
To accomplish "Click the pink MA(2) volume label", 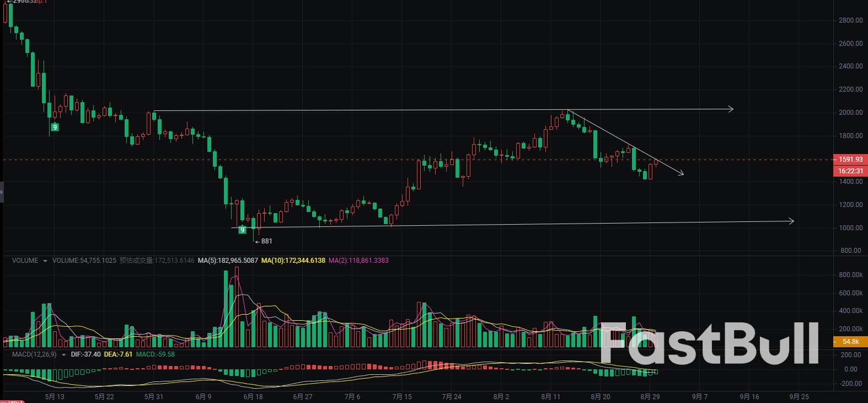I will pyautogui.click(x=358, y=261).
